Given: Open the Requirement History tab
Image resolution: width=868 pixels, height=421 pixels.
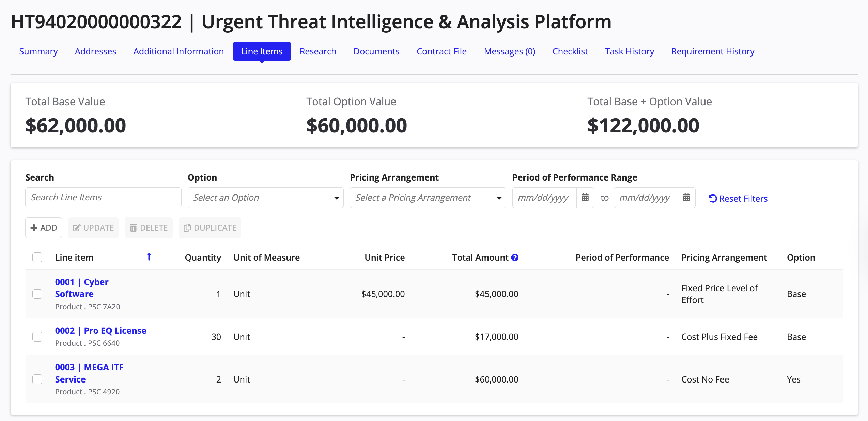Looking at the screenshot, I should 713,51.
